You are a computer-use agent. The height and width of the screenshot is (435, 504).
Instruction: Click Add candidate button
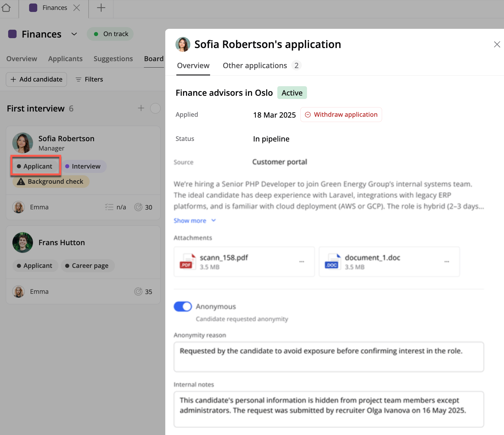(36, 79)
